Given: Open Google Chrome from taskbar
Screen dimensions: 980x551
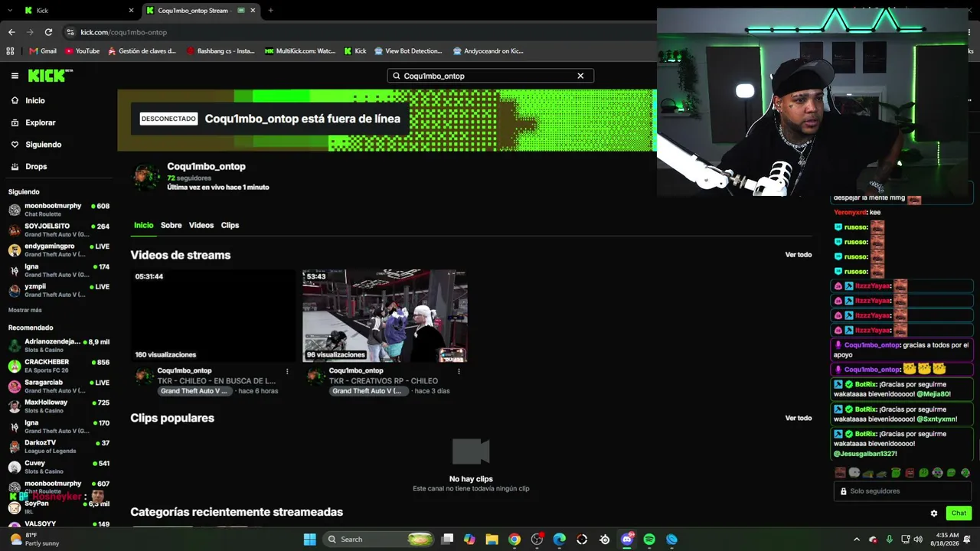Looking at the screenshot, I should [514, 540].
